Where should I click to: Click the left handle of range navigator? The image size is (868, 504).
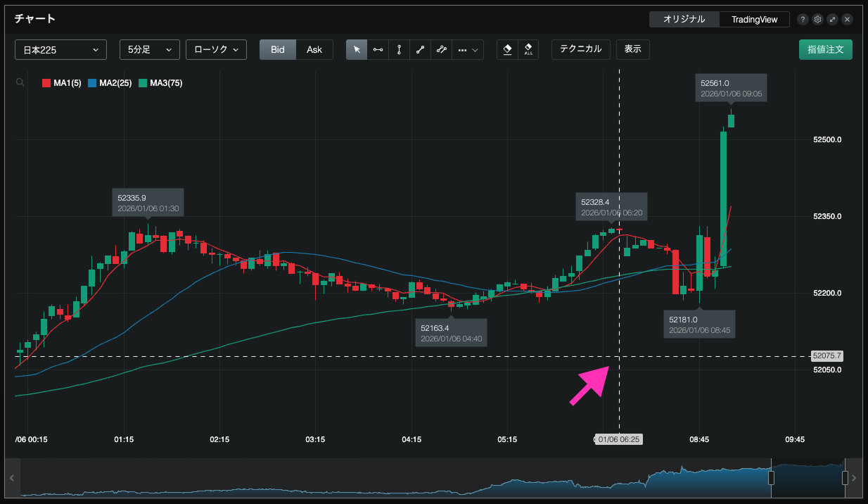click(771, 478)
